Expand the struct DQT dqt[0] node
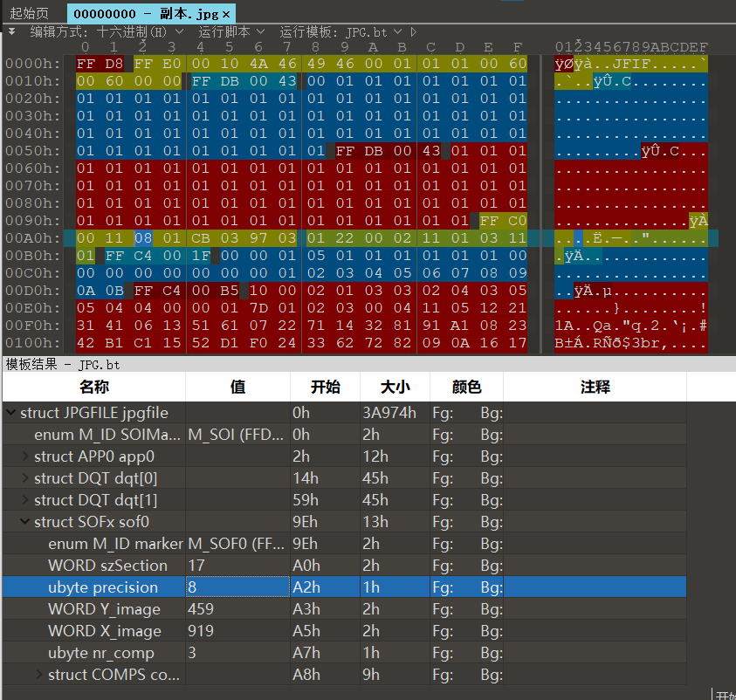This screenshot has height=700, width=736. coord(24,478)
